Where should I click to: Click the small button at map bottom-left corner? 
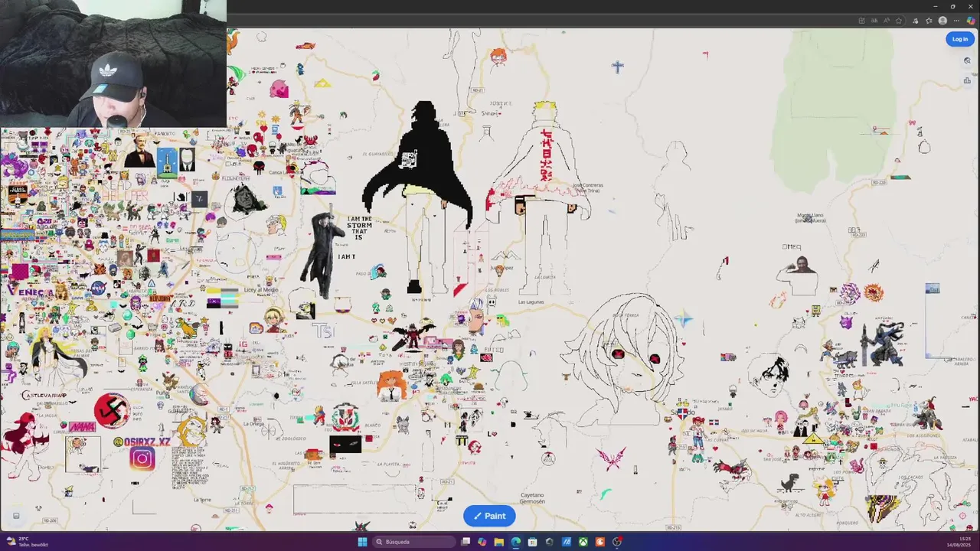16,515
